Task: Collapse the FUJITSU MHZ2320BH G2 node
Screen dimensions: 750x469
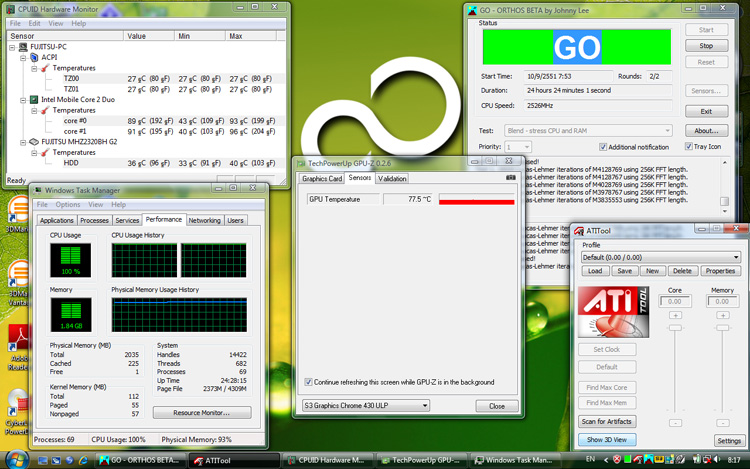Action: 23,142
